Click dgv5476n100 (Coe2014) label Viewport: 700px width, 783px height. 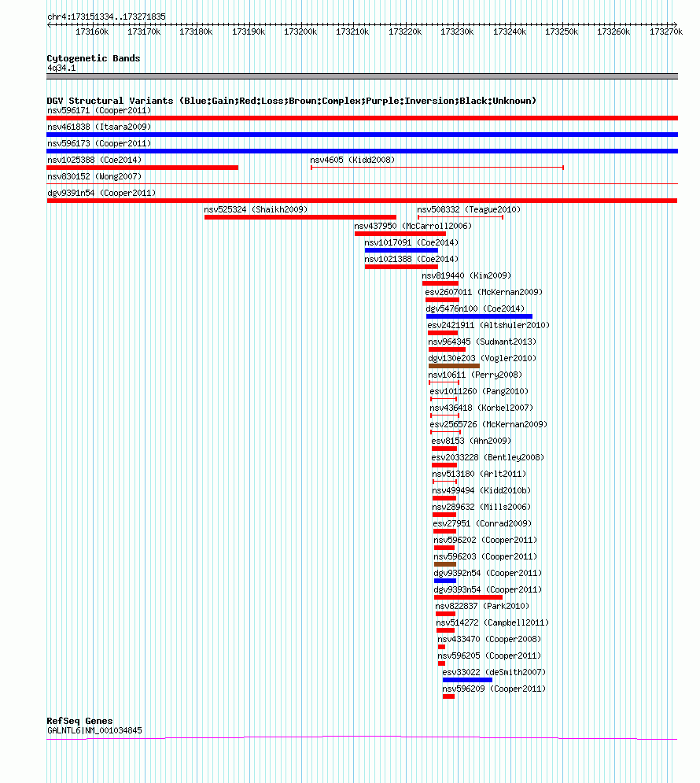[475, 308]
